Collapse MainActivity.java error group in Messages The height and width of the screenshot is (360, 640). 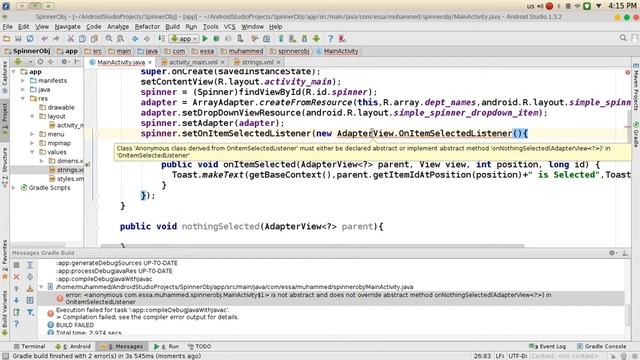(41, 287)
